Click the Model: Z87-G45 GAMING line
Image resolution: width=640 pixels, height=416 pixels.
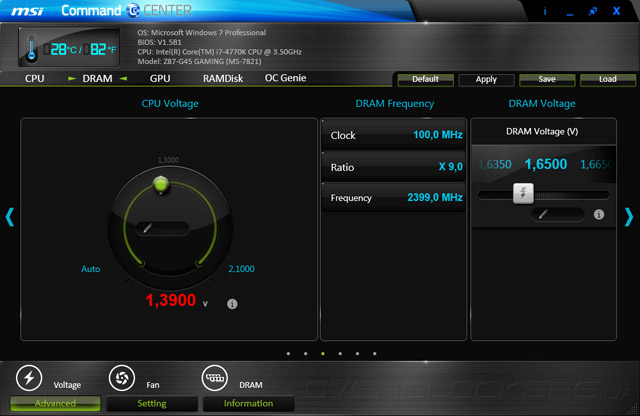pos(199,61)
